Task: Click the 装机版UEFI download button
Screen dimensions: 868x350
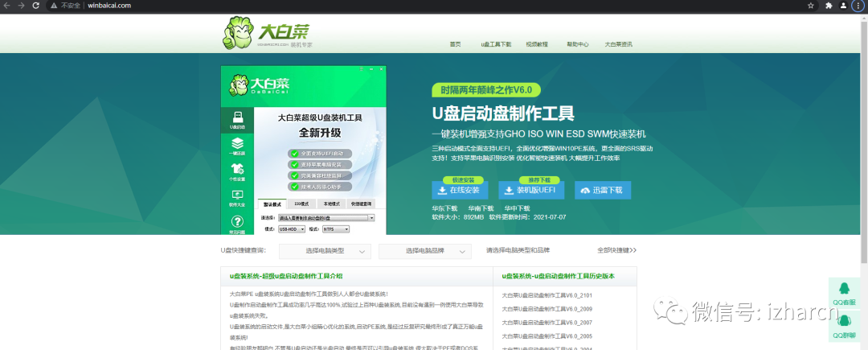Action: tap(531, 190)
